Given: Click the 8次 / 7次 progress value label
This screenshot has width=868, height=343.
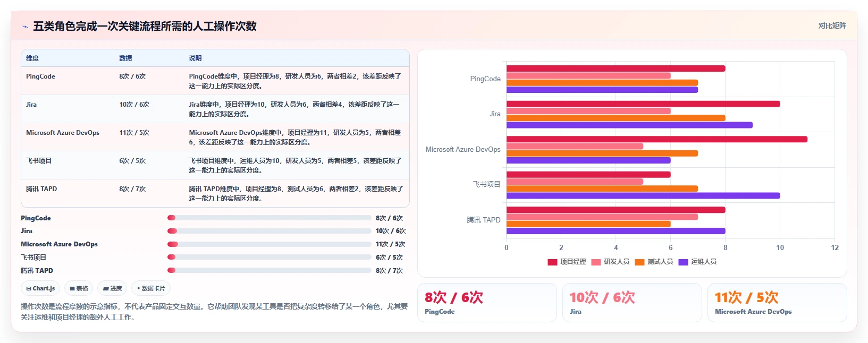Looking at the screenshot, I should (389, 271).
